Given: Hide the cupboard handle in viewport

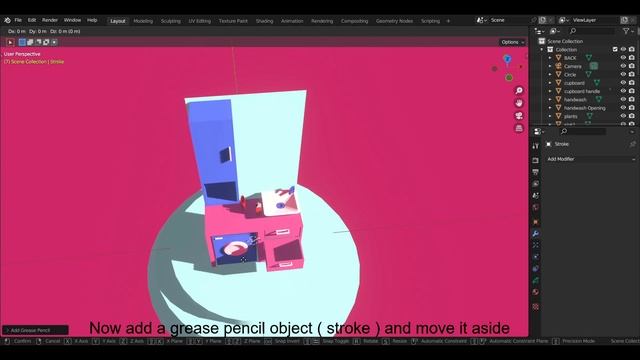Looking at the screenshot, I should pos(623,91).
